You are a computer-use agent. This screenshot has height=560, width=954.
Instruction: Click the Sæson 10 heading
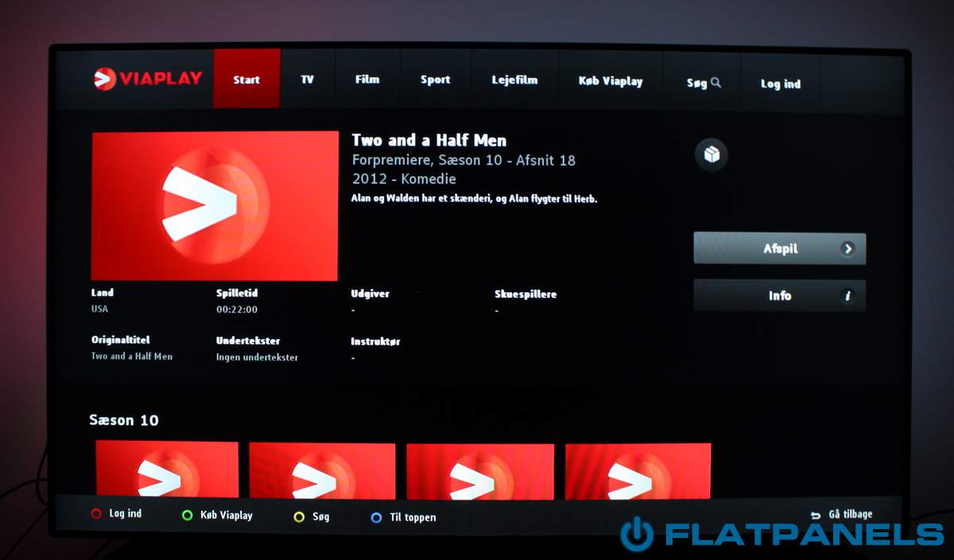pos(124,420)
